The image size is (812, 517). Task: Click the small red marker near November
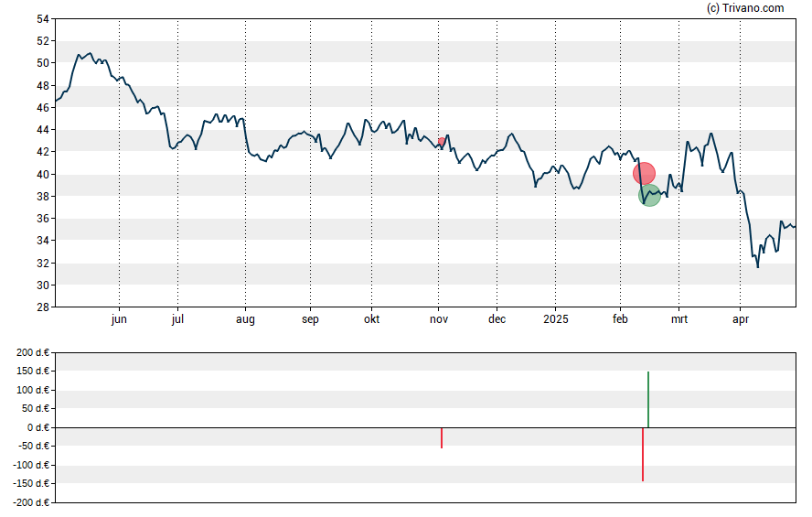coord(442,141)
